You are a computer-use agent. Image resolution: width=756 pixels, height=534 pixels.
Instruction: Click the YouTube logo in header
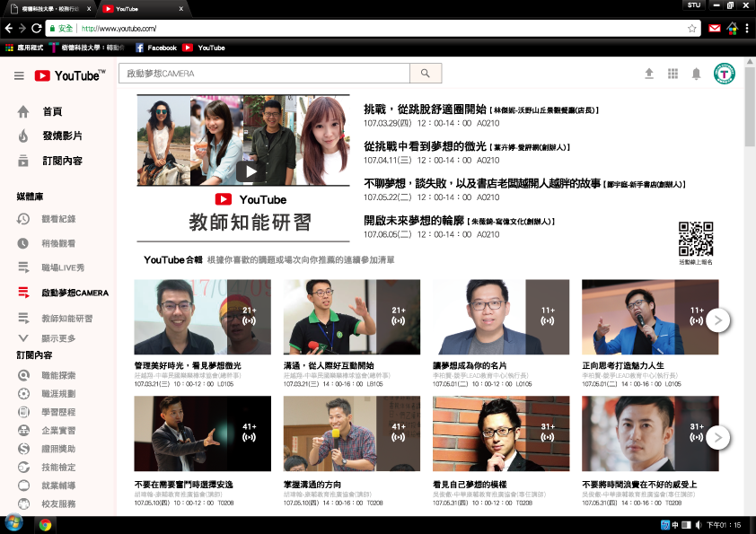point(70,75)
